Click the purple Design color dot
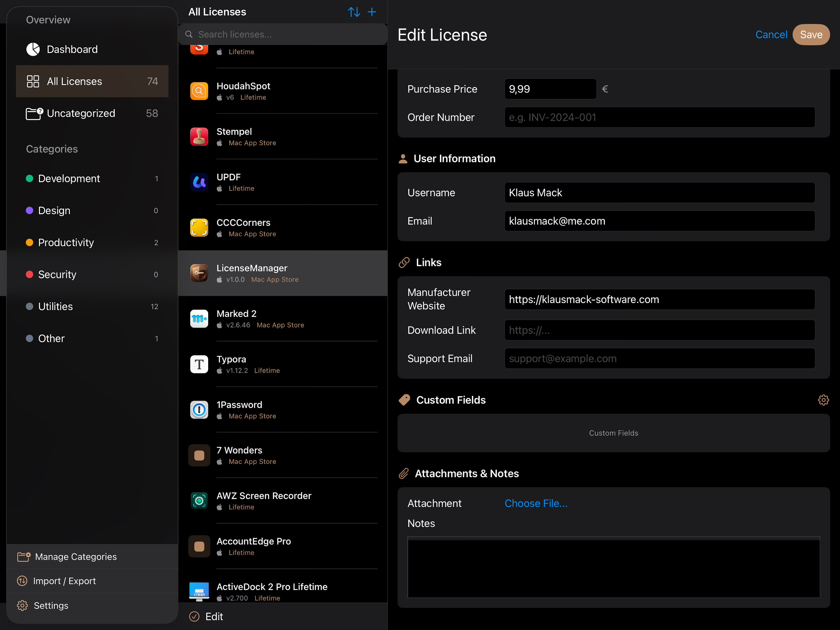This screenshot has height=630, width=840. [29, 210]
